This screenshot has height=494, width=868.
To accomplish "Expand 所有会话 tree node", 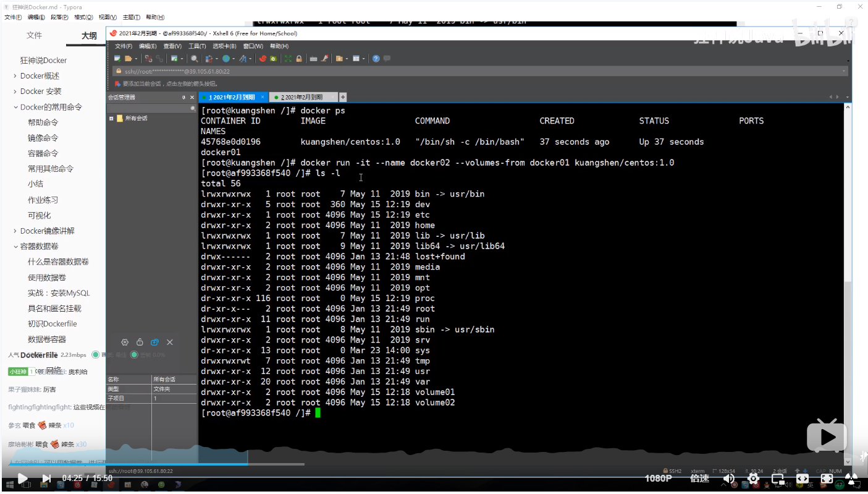I will pyautogui.click(x=111, y=118).
